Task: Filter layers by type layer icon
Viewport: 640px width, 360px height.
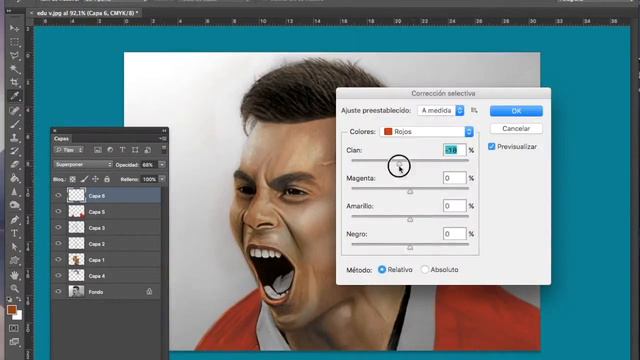Action: coord(122,150)
